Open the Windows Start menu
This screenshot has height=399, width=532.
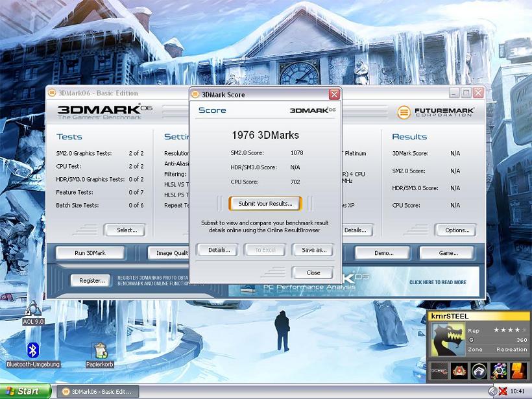pos(25,391)
